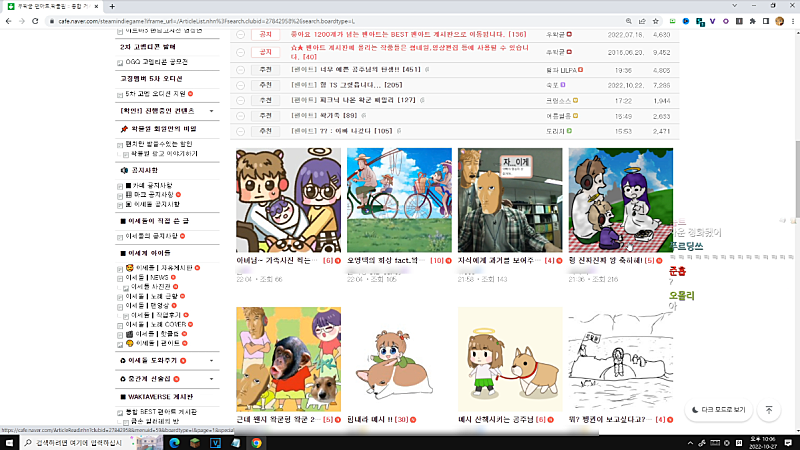800x450 pixels.
Task: Click the share page icon in address bar
Action: [x=642, y=21]
